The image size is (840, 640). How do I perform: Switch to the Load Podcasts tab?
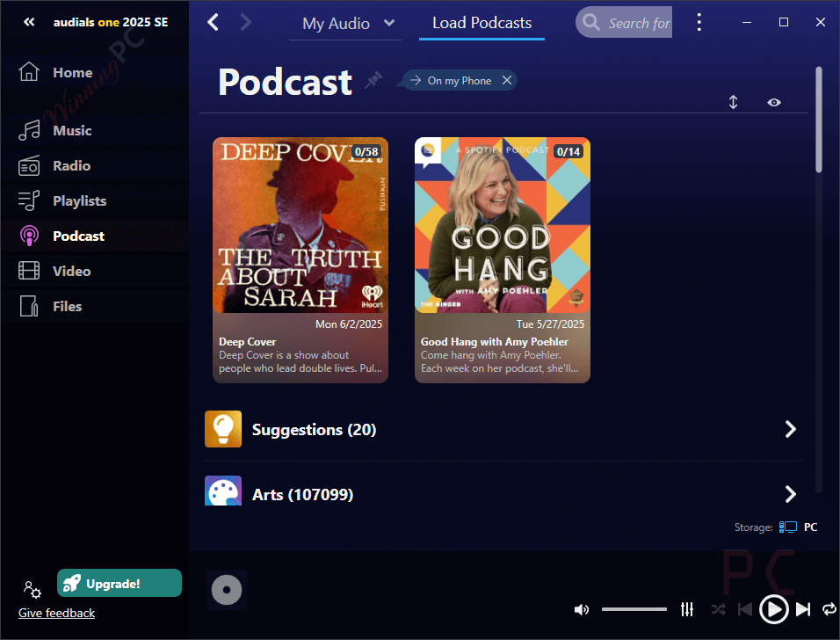coord(482,23)
